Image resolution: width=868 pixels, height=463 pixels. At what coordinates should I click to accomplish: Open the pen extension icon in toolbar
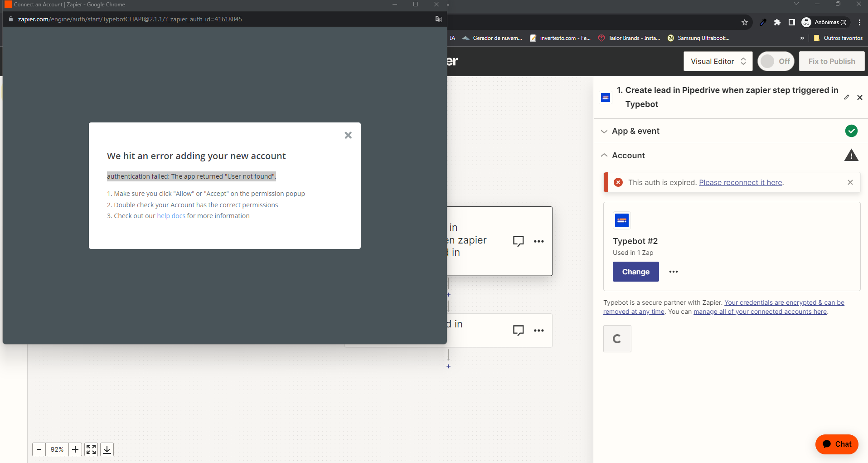[763, 22]
